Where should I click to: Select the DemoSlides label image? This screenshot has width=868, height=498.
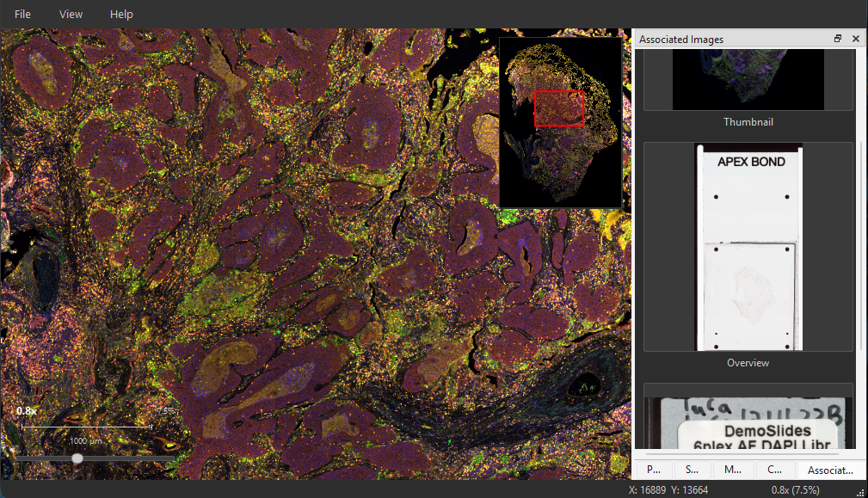[748, 423]
